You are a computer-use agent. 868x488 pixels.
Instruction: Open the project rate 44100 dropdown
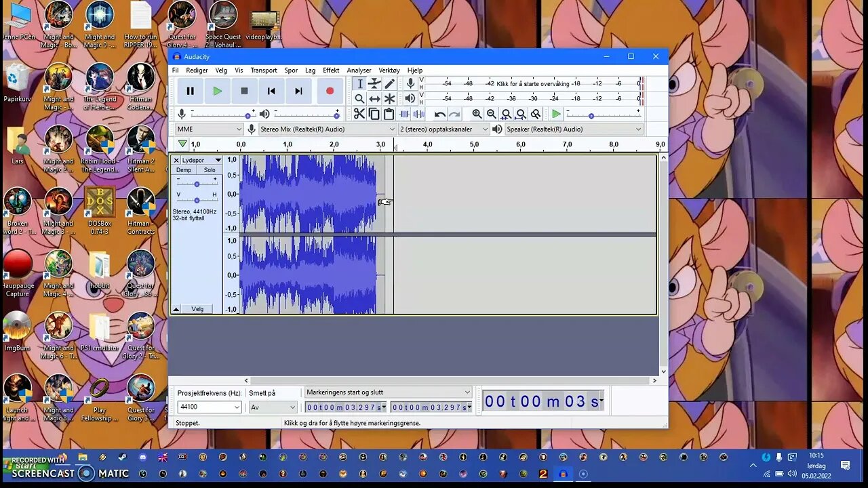209,407
